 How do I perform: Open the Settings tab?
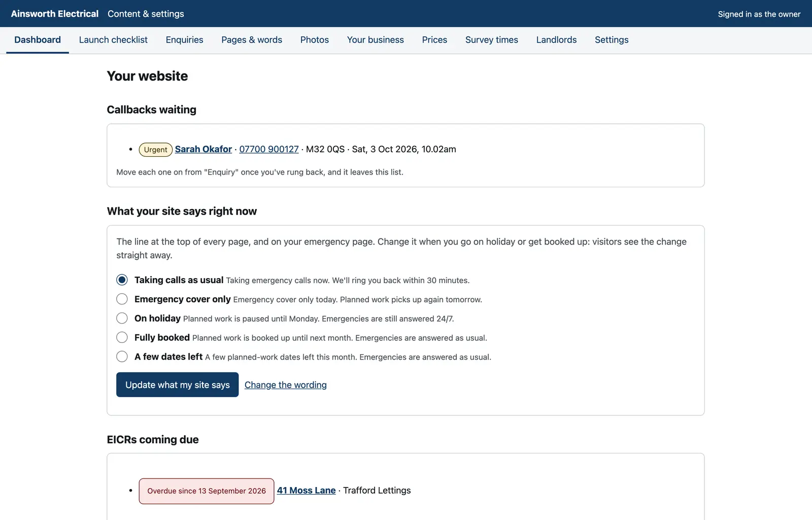612,40
